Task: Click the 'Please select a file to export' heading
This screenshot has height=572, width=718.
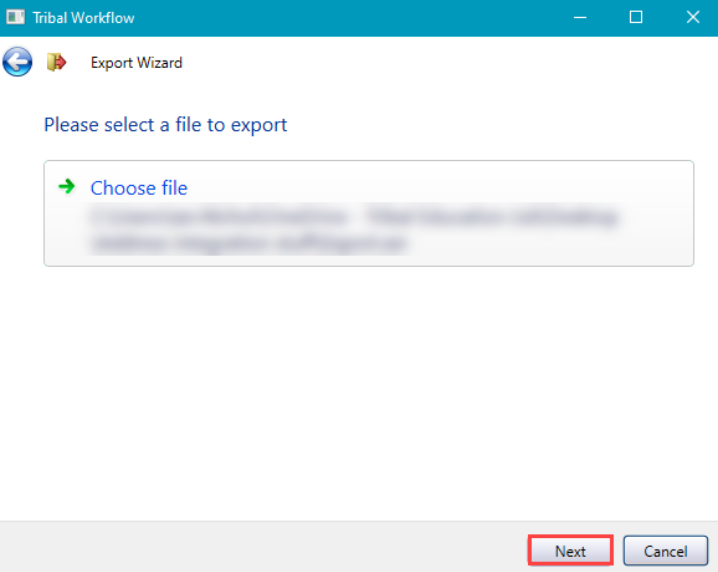Action: pos(165,125)
